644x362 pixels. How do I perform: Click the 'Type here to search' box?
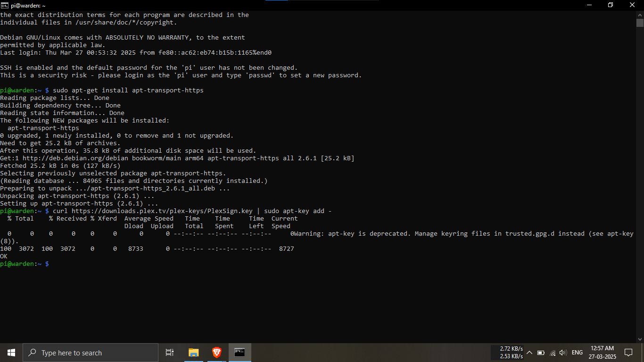coord(91,353)
